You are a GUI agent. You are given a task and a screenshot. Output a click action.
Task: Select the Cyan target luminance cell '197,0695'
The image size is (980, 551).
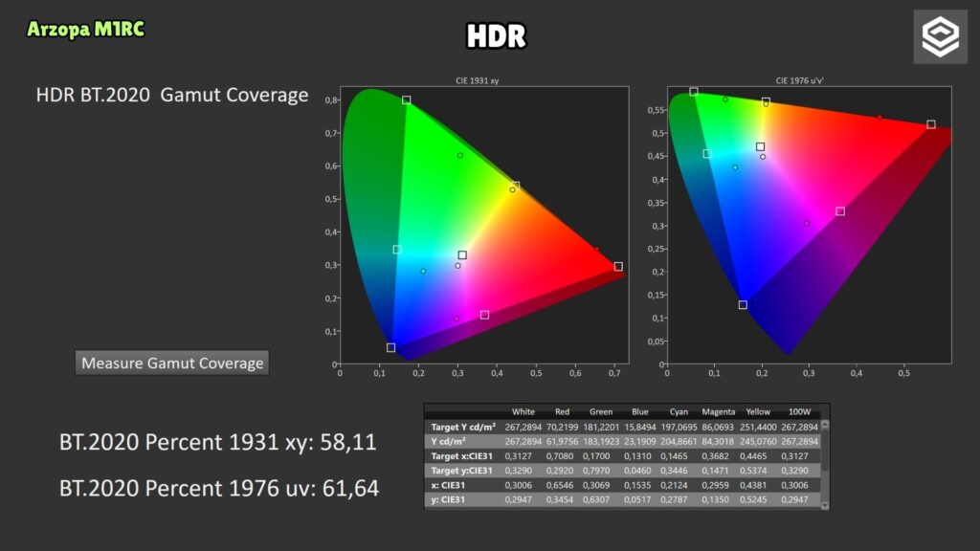pyautogui.click(x=679, y=427)
